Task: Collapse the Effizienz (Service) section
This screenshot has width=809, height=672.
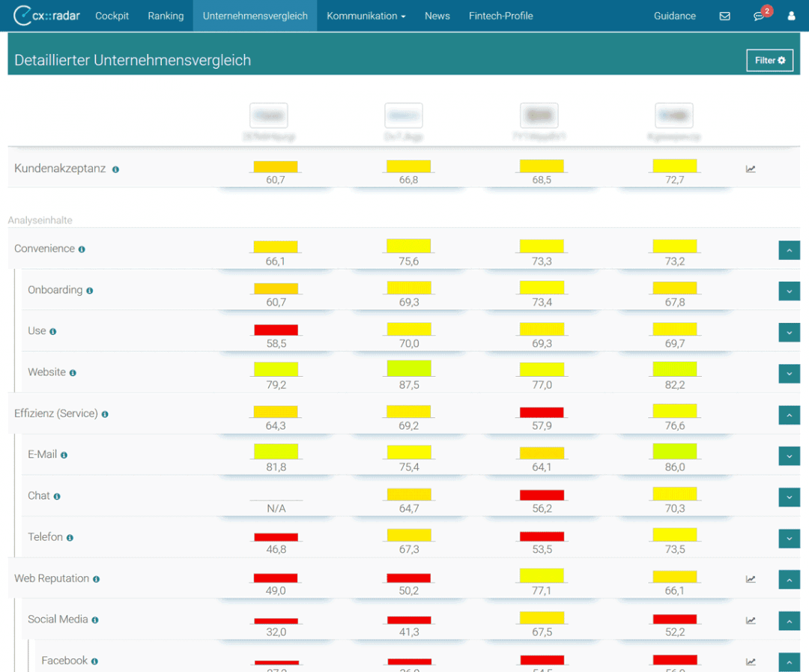Action: (x=789, y=415)
